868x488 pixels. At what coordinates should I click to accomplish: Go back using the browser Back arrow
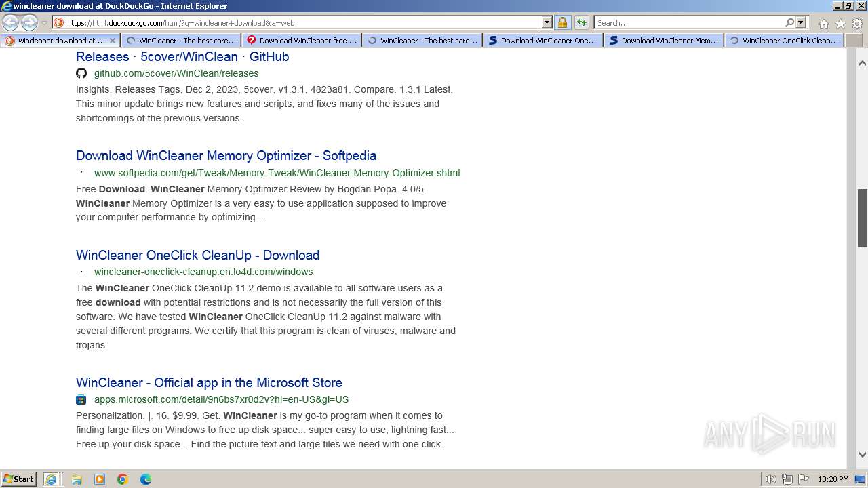10,22
